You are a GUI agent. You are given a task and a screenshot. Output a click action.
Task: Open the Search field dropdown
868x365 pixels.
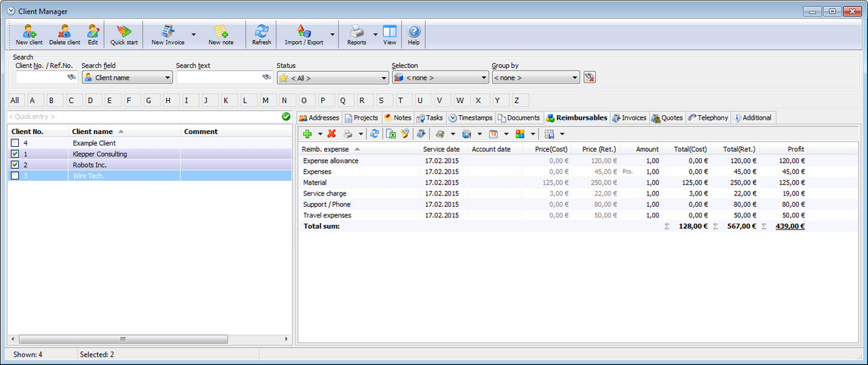click(x=127, y=77)
